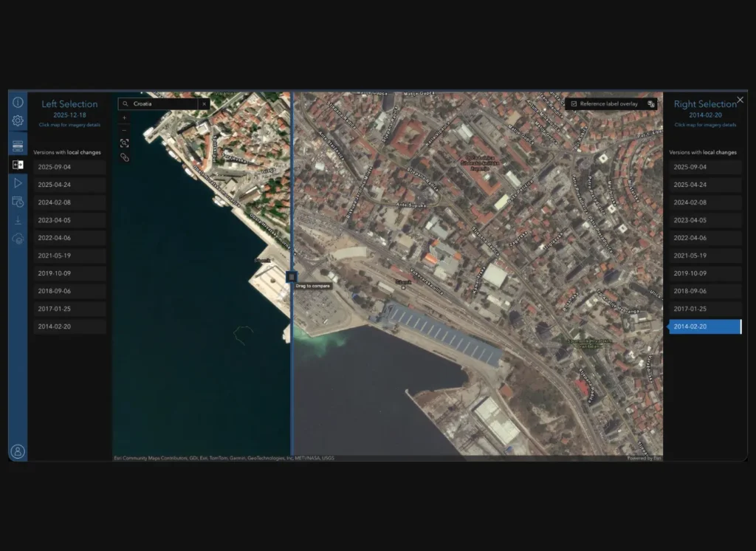
Task: Click the download tiles icon
Action: tap(18, 220)
